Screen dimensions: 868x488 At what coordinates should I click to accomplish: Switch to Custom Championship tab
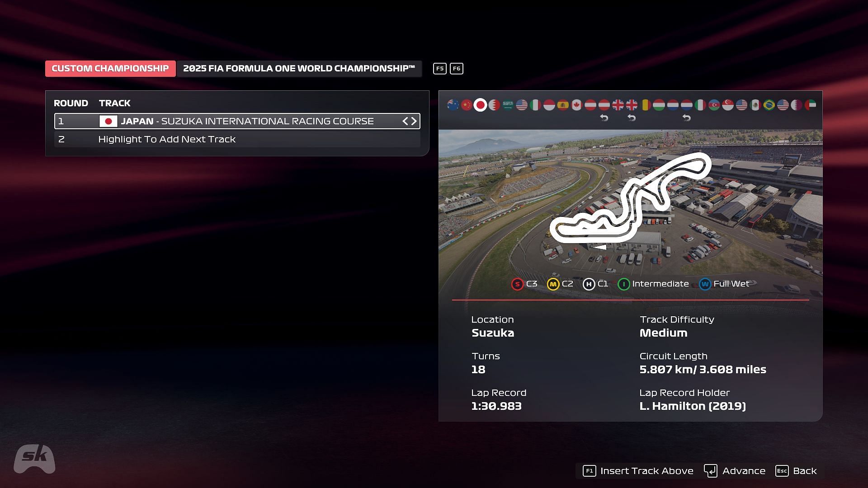tap(110, 69)
